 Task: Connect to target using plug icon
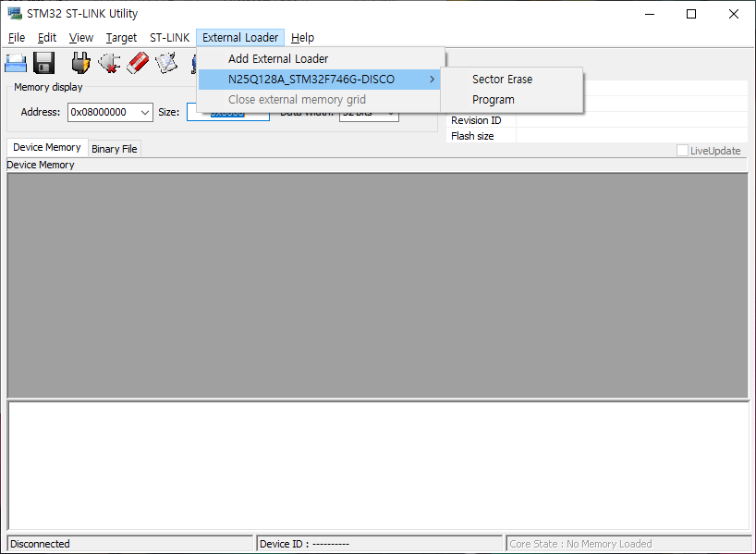80,63
